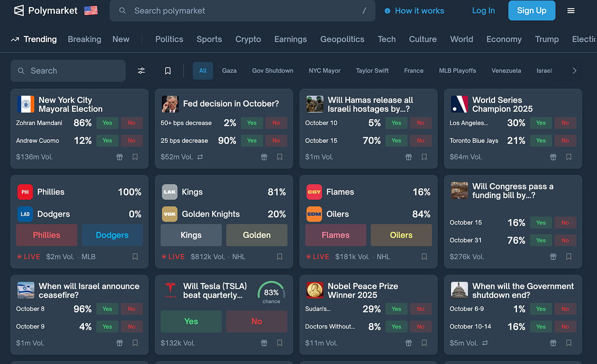The width and height of the screenshot is (597, 364).
Task: Click the large Yes button on Tesla card
Action: [x=191, y=321]
